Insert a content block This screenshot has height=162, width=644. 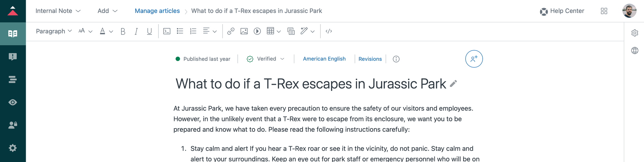tap(291, 31)
